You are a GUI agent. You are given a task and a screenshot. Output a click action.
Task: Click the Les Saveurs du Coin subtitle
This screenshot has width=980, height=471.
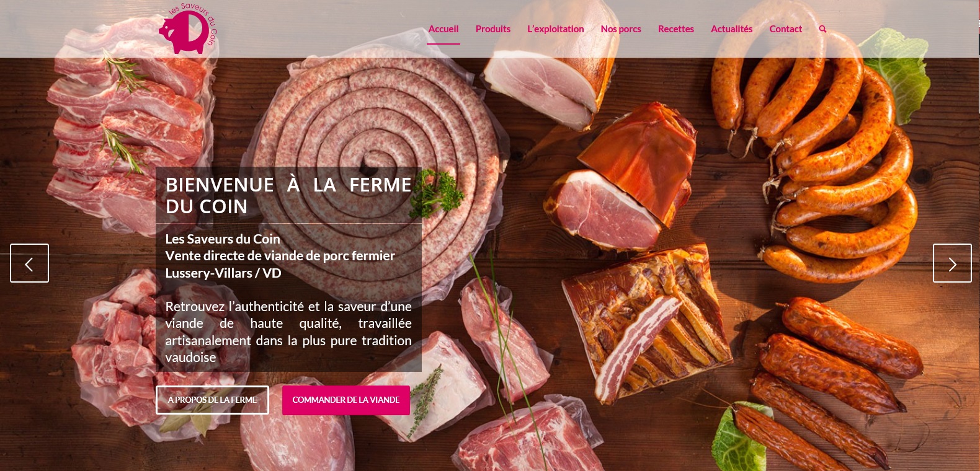coord(223,239)
